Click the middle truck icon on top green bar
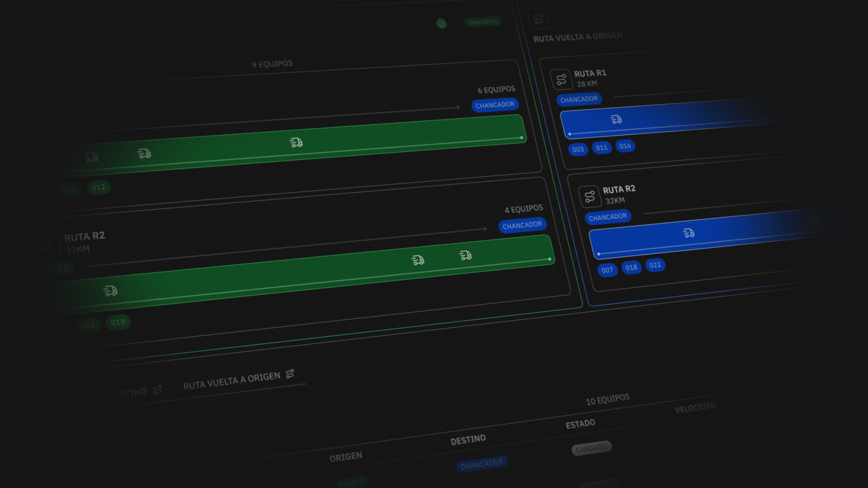 click(144, 154)
